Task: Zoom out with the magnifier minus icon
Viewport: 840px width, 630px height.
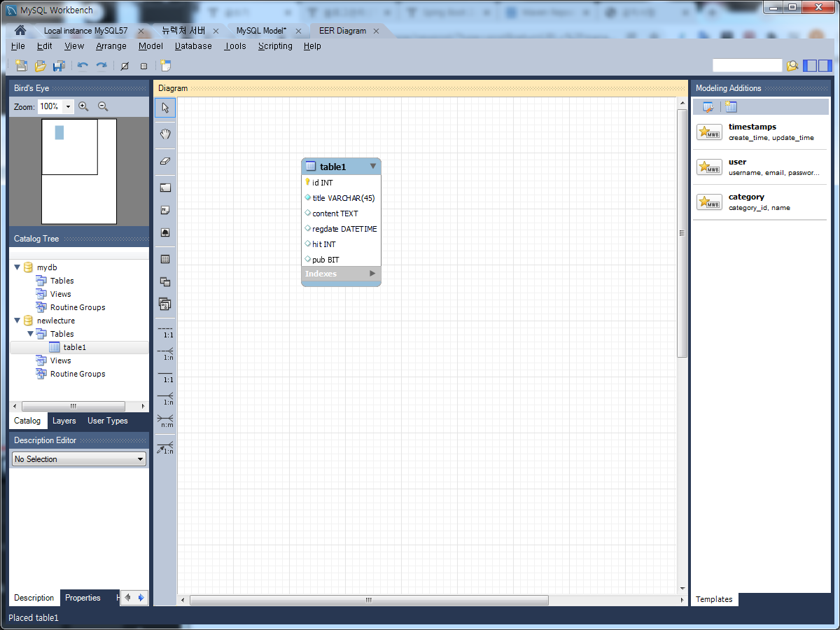Action: 103,106
